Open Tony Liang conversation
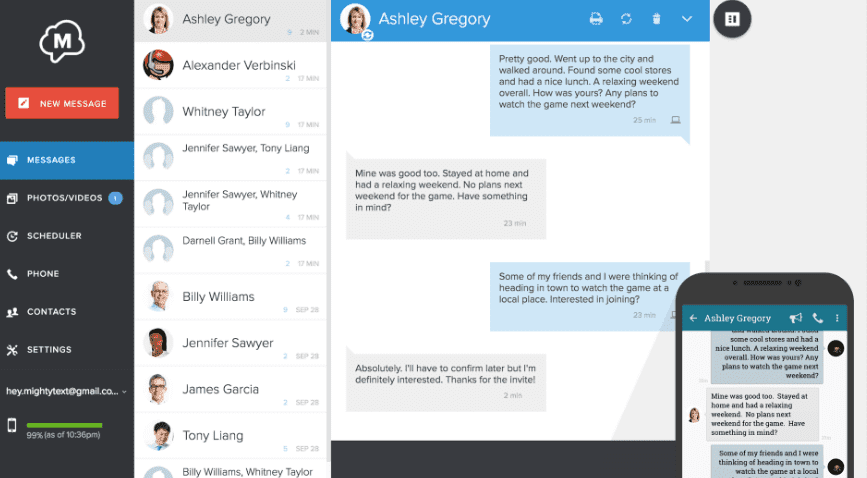This screenshot has width=867, height=478. pos(231,436)
